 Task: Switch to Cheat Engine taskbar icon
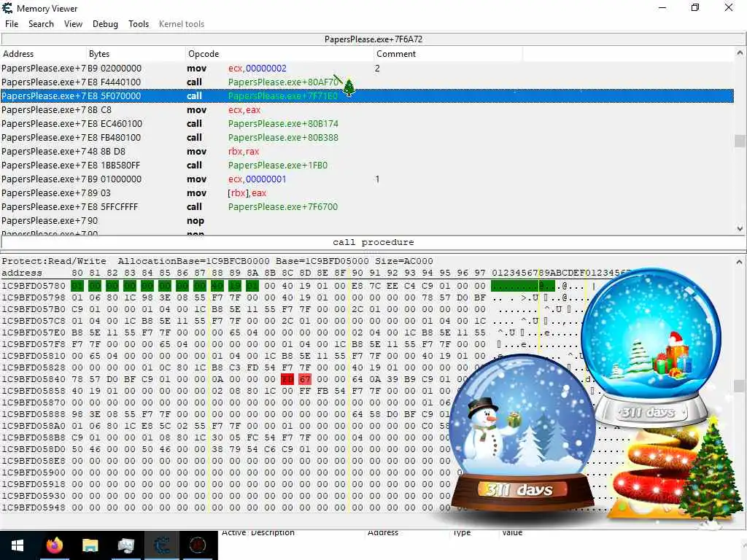click(x=161, y=545)
